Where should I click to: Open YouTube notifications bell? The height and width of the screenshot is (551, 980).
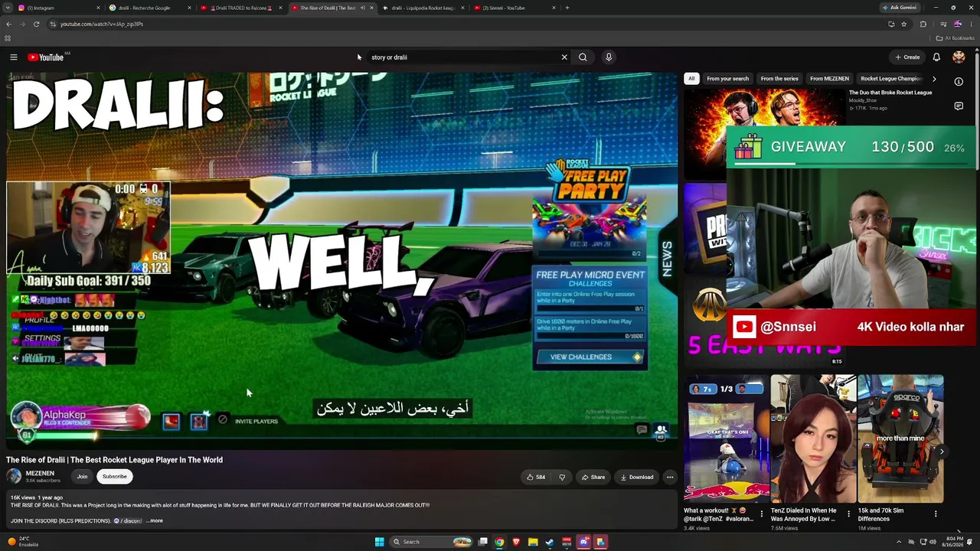coord(936,57)
